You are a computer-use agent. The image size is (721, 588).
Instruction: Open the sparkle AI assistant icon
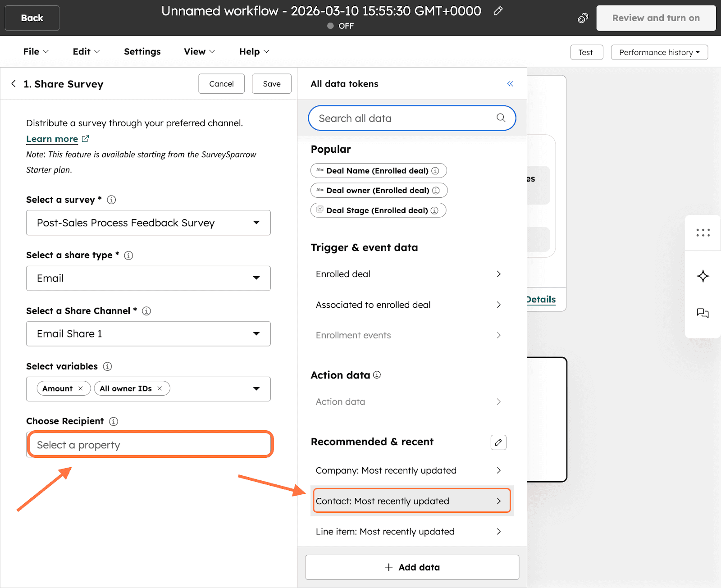(703, 276)
